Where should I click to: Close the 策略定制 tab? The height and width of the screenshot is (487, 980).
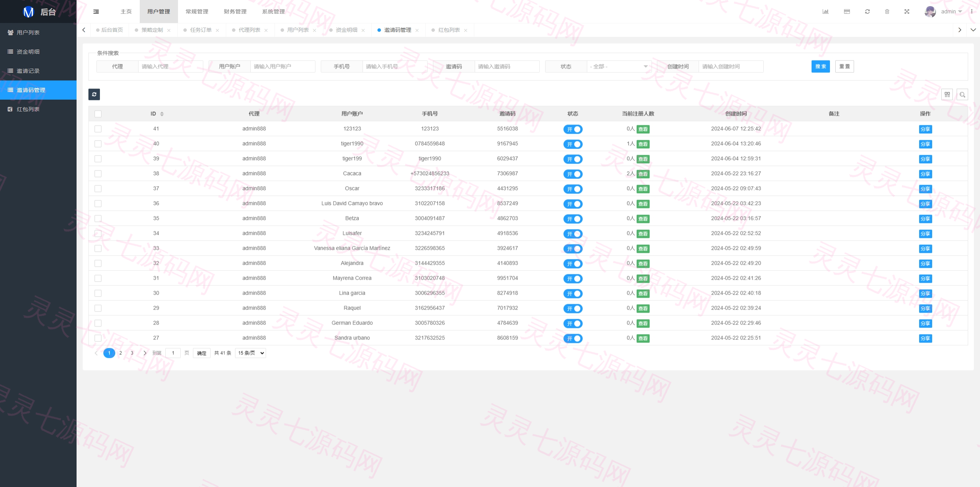click(169, 30)
